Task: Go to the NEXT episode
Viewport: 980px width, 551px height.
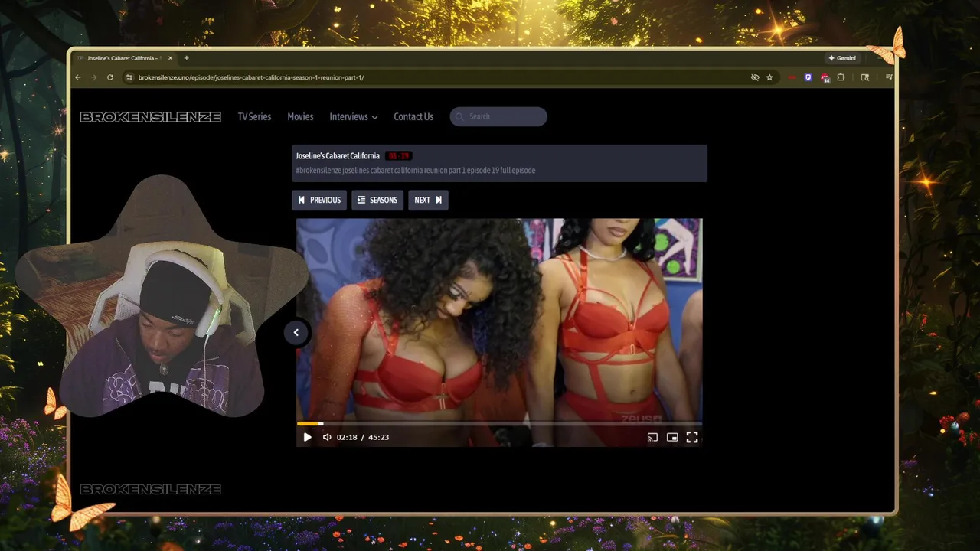Action: point(428,200)
